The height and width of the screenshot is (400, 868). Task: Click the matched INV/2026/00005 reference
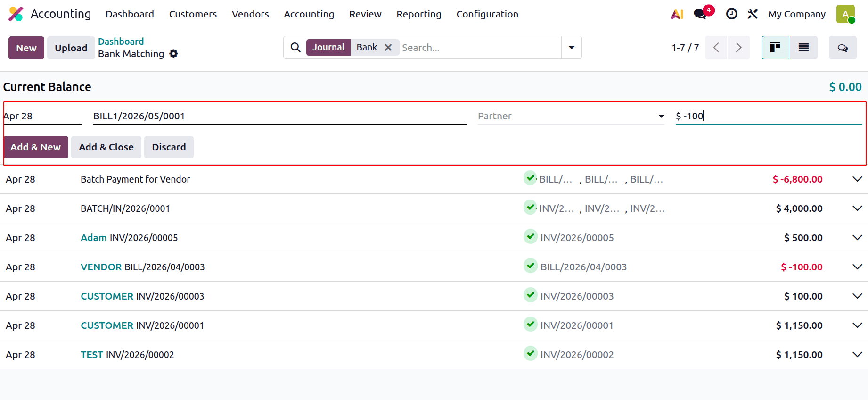tap(577, 238)
